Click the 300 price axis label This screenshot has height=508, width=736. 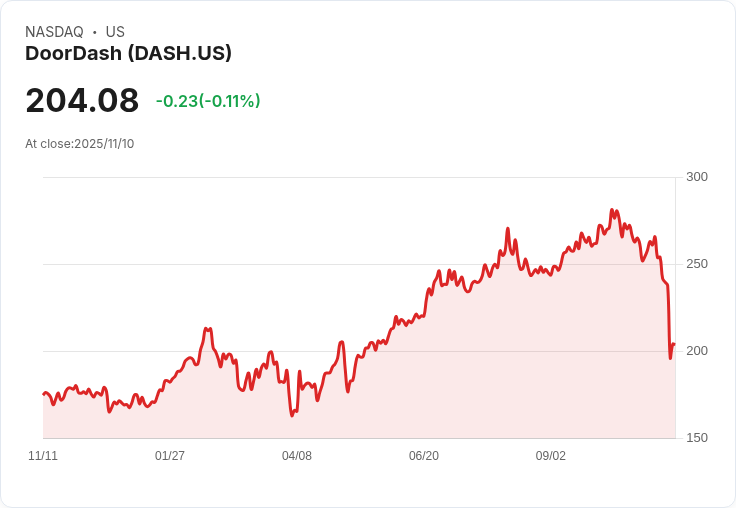[x=697, y=177]
